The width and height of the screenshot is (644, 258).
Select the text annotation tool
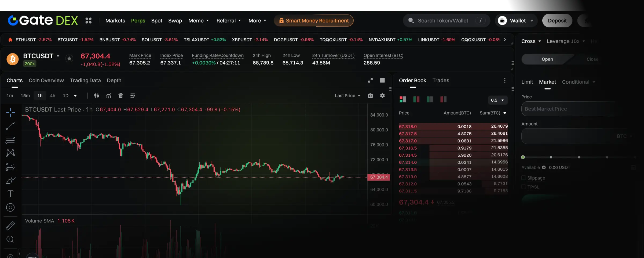click(x=10, y=194)
